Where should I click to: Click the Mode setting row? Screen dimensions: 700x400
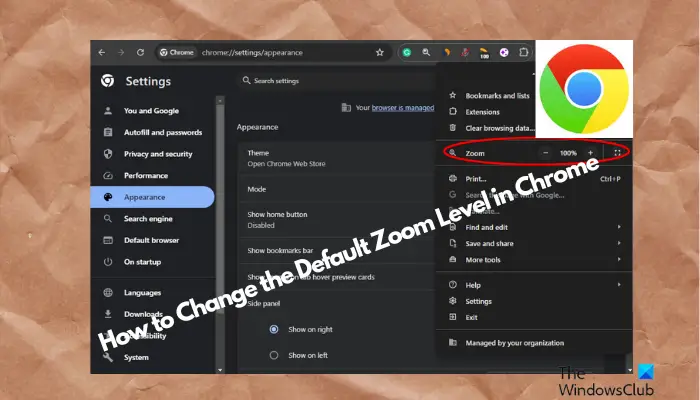337,189
